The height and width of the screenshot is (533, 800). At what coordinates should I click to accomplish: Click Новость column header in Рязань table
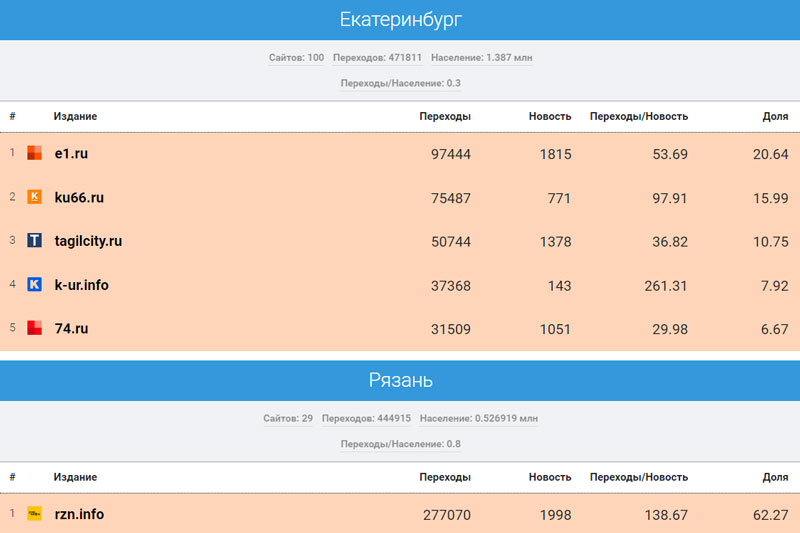[550, 478]
